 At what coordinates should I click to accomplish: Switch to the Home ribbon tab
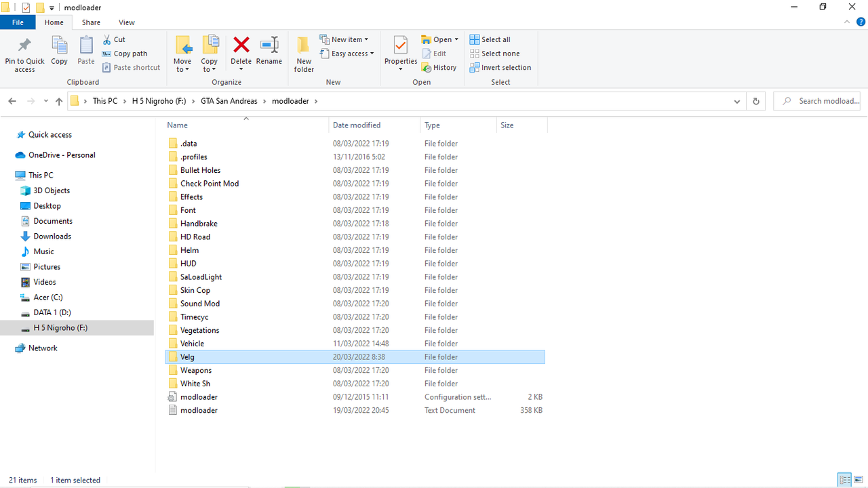(x=54, y=22)
